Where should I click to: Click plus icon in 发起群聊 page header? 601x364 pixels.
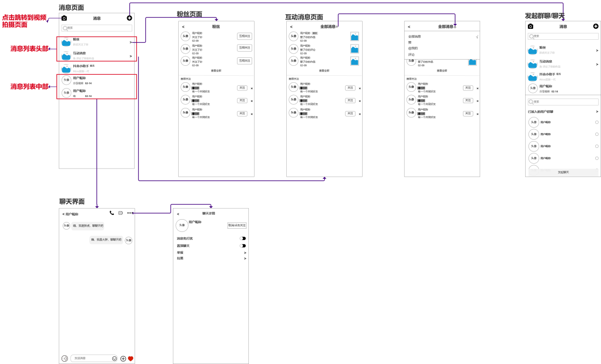(596, 27)
